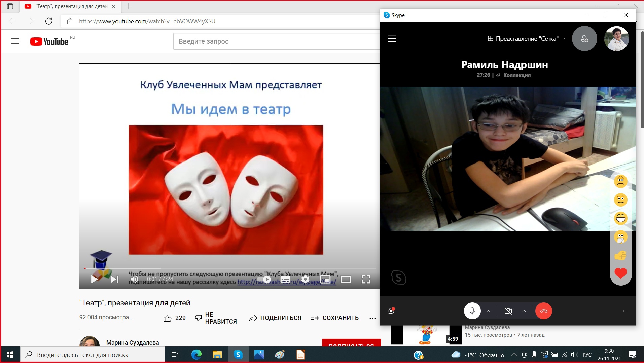Viewport: 644px width, 363px height.
Task: Toggle YouTube autoplay switch
Action: click(x=264, y=279)
